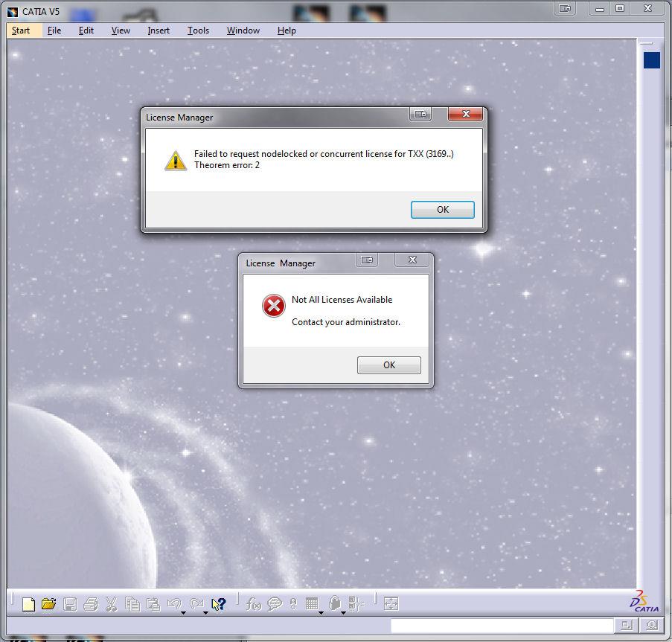Viewport: 672px width, 642px height.
Task: Click the Save diskette icon
Action: tap(70, 604)
